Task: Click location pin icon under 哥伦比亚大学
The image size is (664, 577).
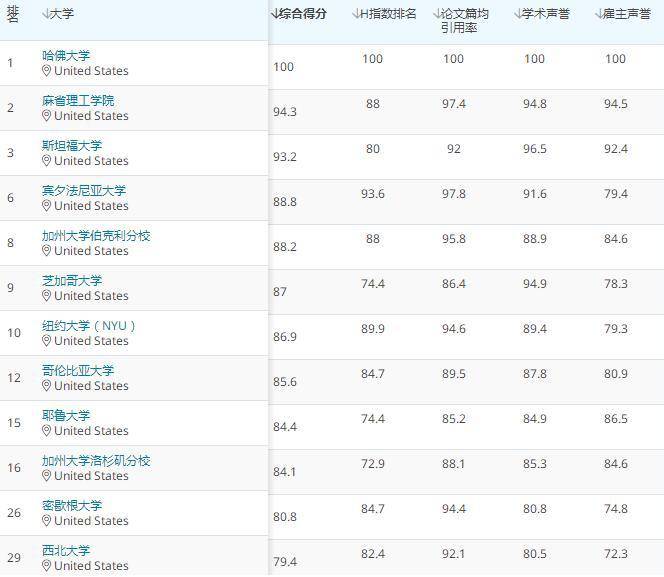Action: 47,386
